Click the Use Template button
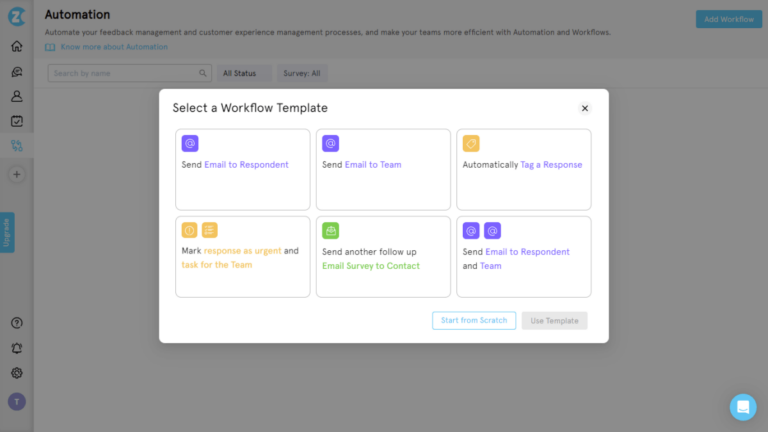Viewport: 768px width, 432px height. (554, 321)
